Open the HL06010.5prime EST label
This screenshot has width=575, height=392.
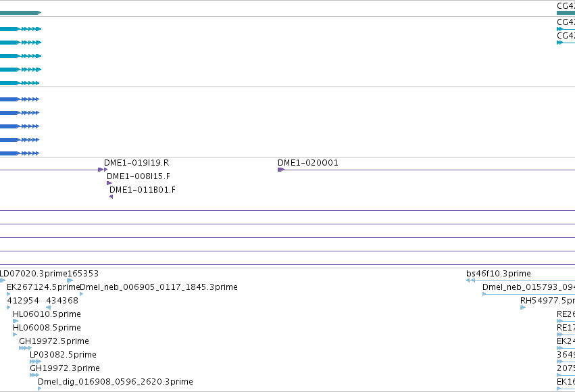47,314
